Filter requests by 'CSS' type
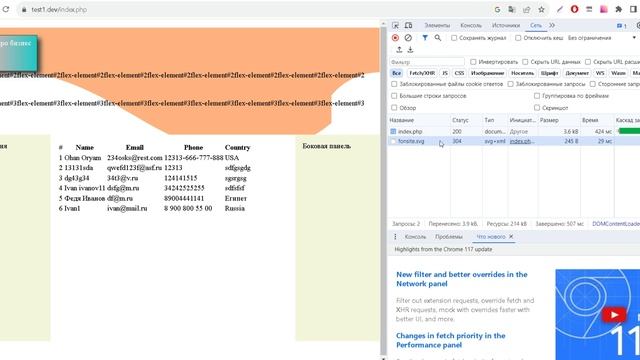 (459, 73)
